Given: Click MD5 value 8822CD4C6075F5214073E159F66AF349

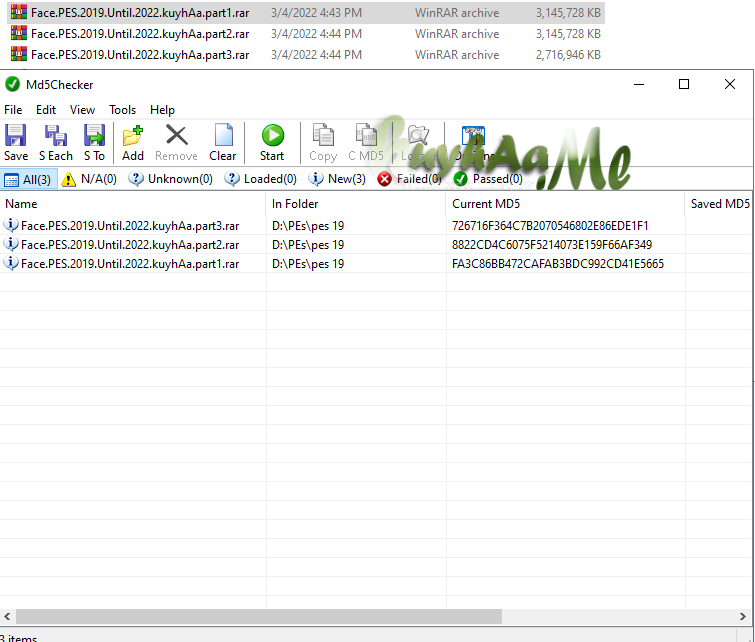Looking at the screenshot, I should (552, 245).
